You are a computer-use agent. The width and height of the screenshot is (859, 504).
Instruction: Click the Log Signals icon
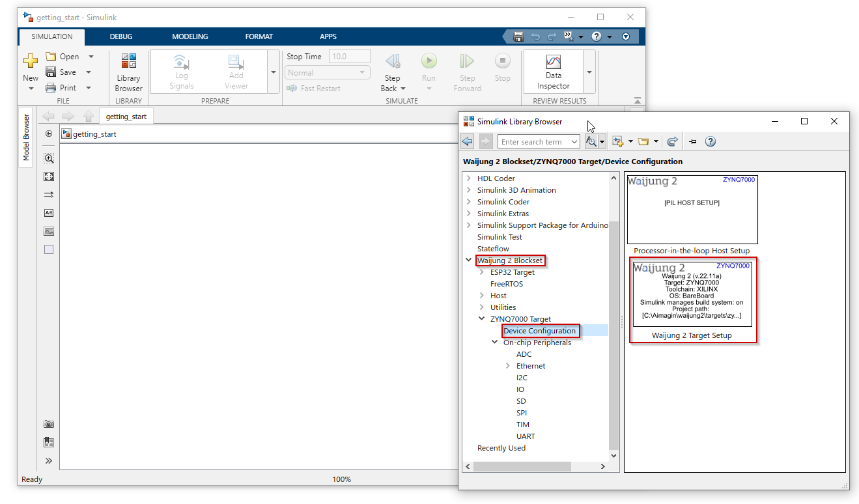[x=181, y=62]
